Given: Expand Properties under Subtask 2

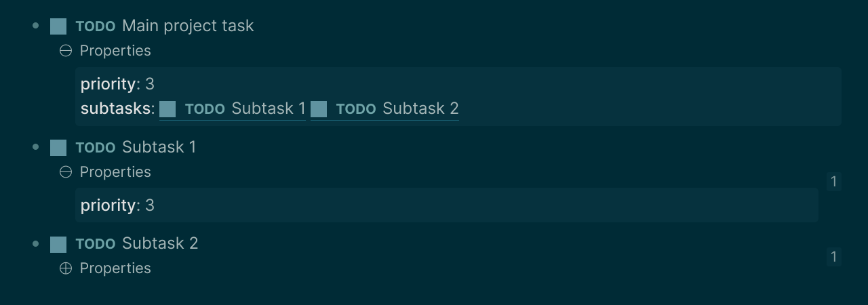Looking at the screenshot, I should click(x=66, y=268).
